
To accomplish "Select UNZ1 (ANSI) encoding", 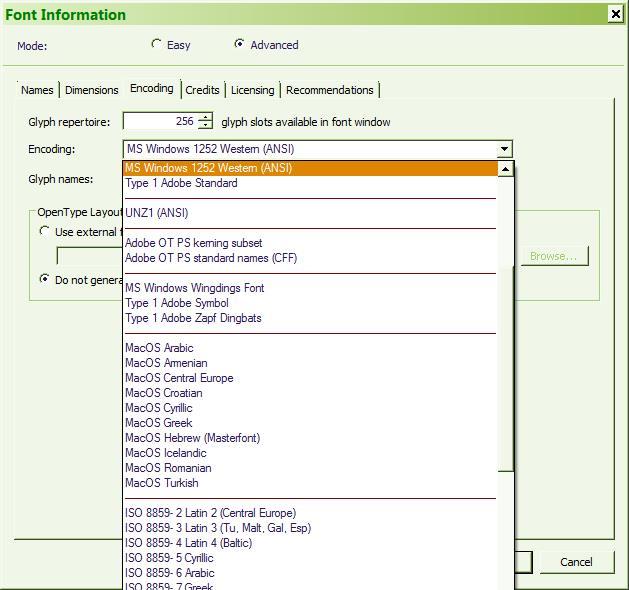I will pos(310,213).
